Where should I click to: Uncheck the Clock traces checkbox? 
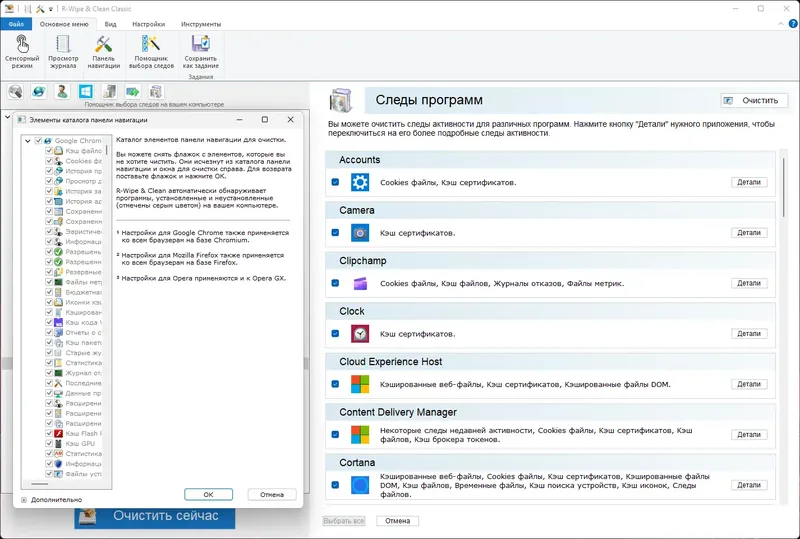pyautogui.click(x=335, y=334)
